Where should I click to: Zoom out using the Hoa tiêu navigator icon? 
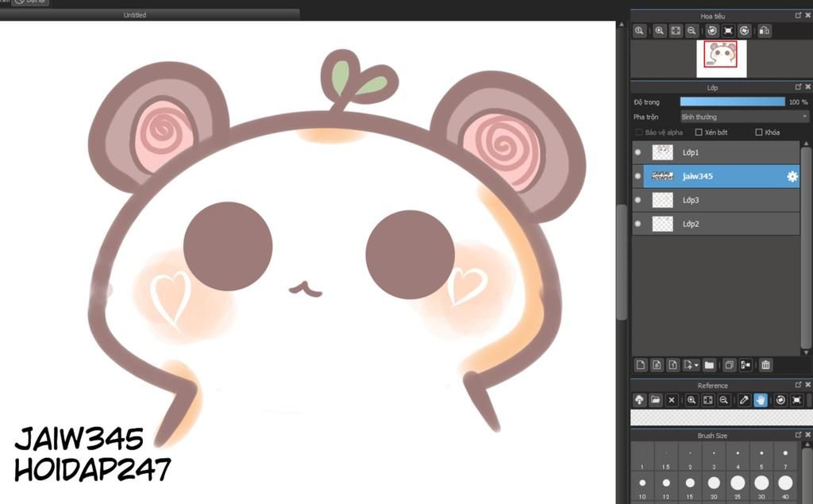pyautogui.click(x=692, y=31)
